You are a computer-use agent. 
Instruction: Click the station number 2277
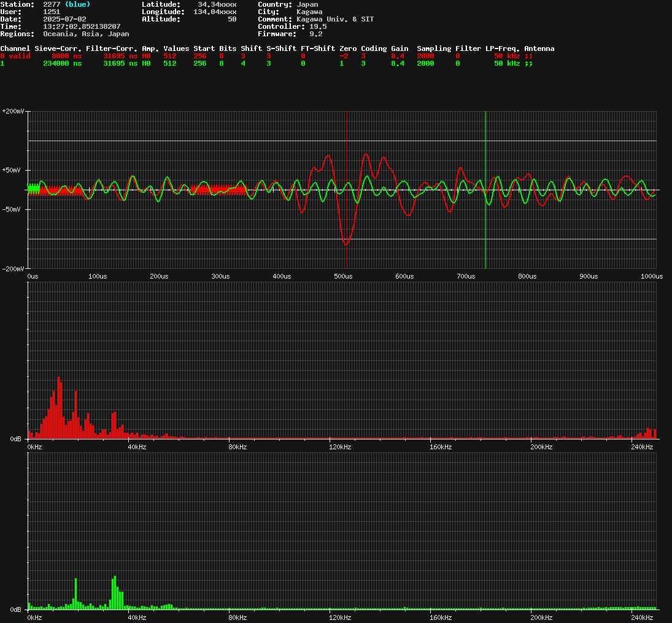(52, 4)
